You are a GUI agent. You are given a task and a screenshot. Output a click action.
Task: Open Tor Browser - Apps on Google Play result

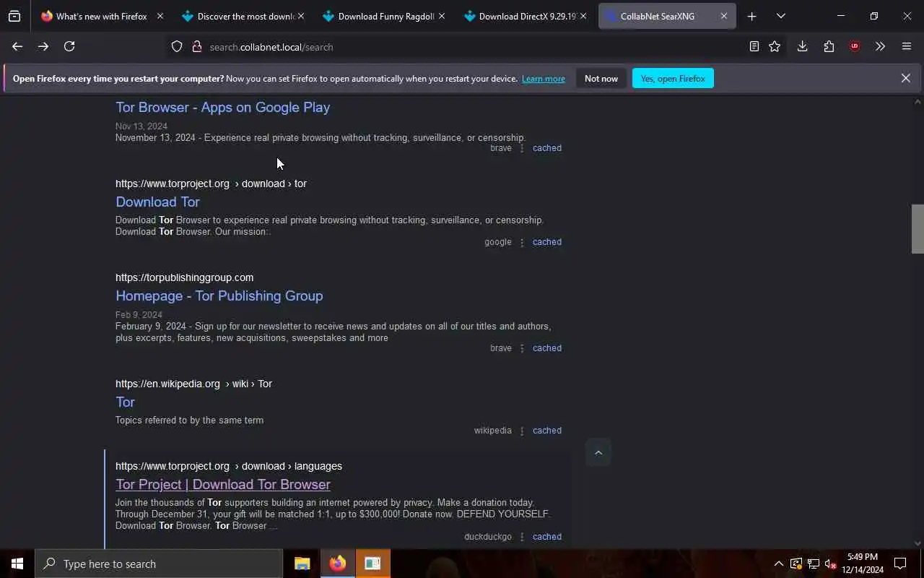[x=222, y=107]
